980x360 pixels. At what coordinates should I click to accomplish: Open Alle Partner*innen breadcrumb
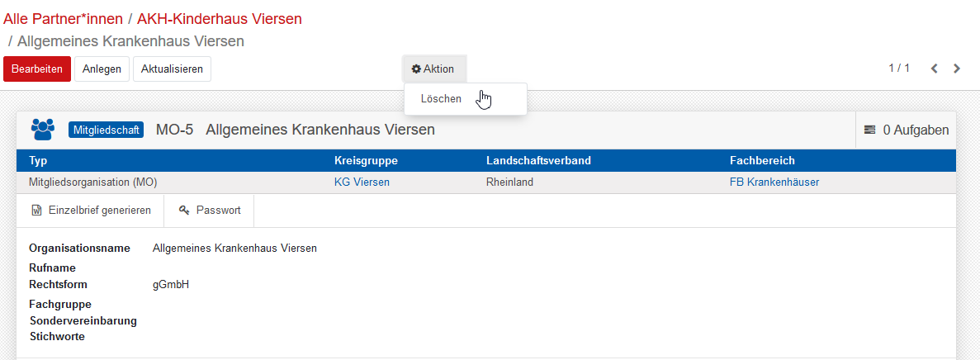point(64,18)
